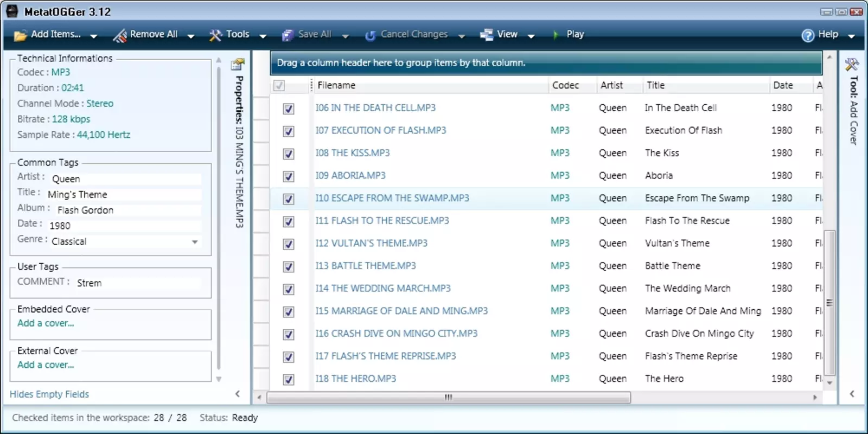
Task: Click the Help toolbar label
Action: click(x=828, y=34)
